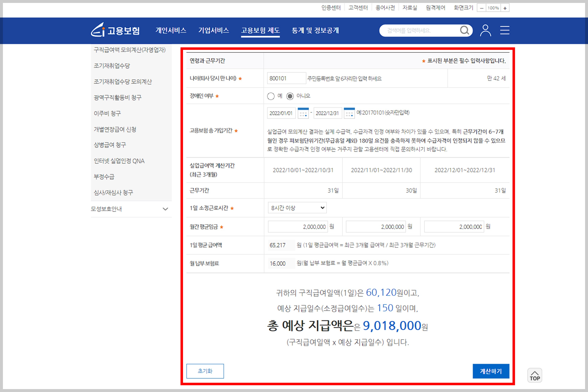
Task: Expand the 모성보호안내 sidebar section
Action: (x=131, y=209)
